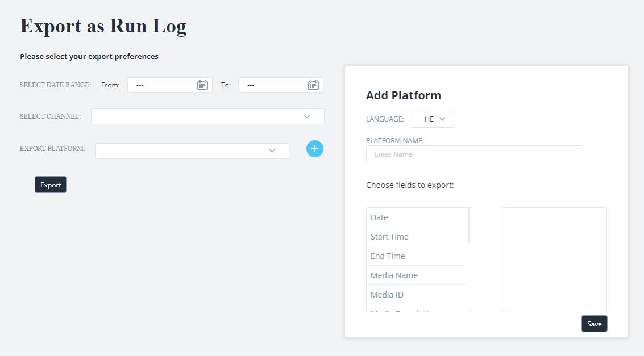Screen dimensions: 644x356
Task: Click the From date text field
Action: (162, 85)
